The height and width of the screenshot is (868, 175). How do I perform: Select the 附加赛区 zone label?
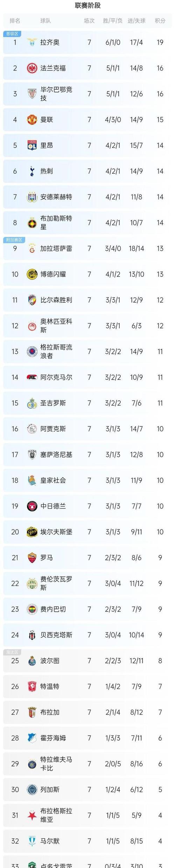coord(14,240)
